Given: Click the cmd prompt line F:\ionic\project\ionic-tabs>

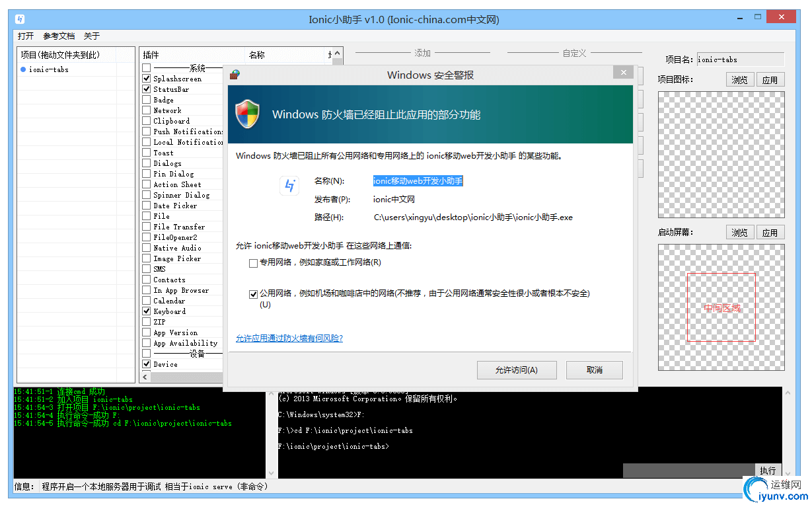Looking at the screenshot, I should coord(334,447).
